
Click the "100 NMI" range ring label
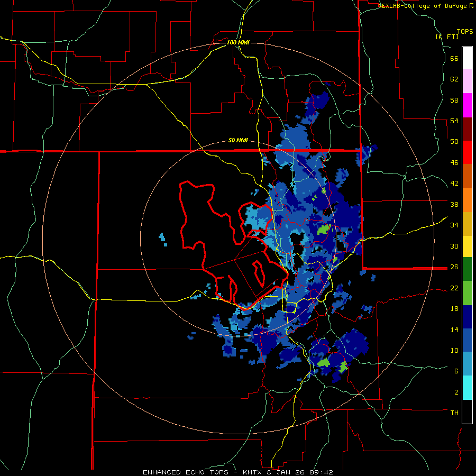pyautogui.click(x=238, y=42)
